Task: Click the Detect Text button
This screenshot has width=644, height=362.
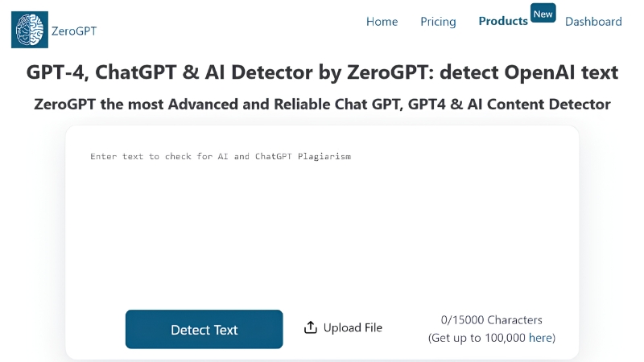Action: pos(204,329)
